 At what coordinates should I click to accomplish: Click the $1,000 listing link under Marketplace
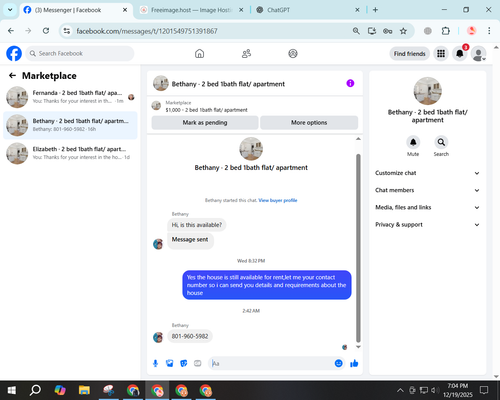(x=206, y=110)
